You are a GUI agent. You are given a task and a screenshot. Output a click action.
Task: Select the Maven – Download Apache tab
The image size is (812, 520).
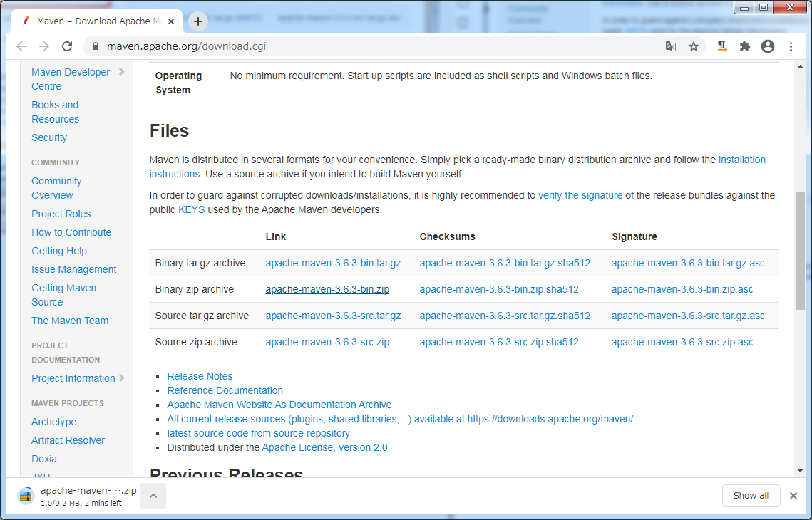[98, 21]
